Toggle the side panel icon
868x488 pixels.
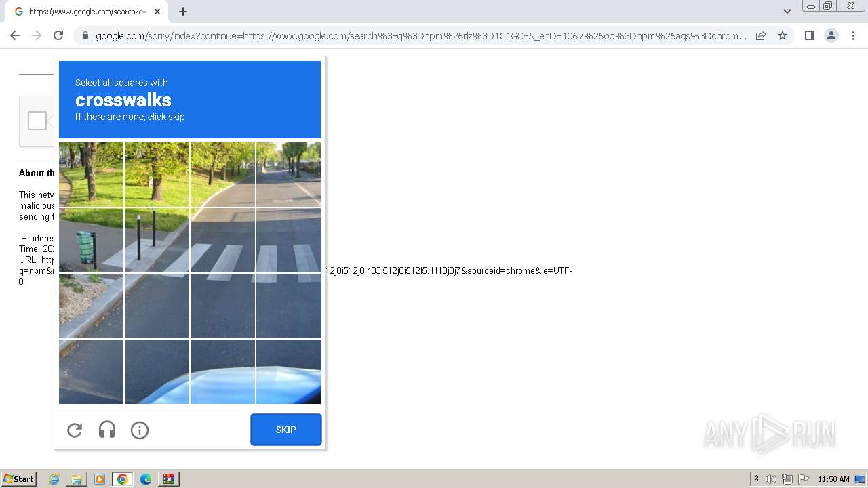pyautogui.click(x=809, y=35)
